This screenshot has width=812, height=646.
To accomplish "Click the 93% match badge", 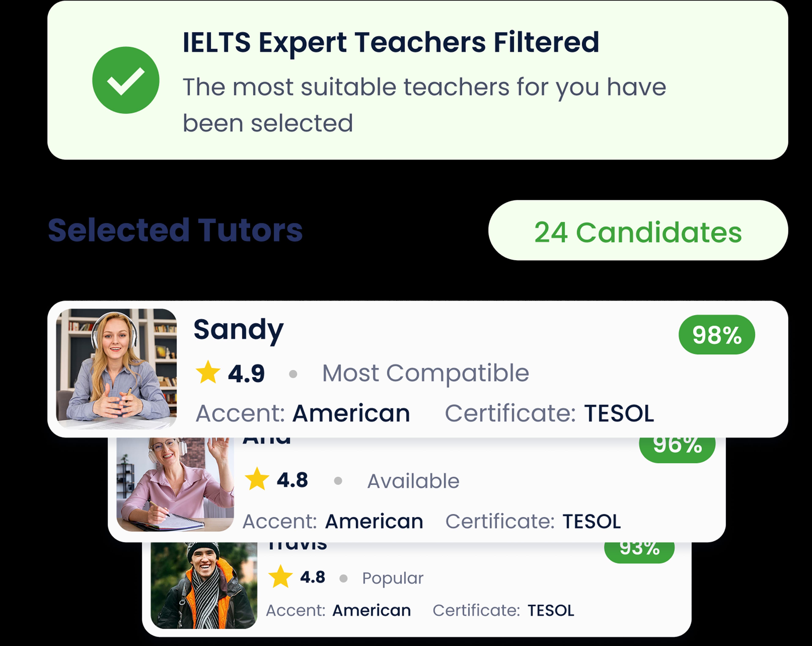I will click(639, 551).
